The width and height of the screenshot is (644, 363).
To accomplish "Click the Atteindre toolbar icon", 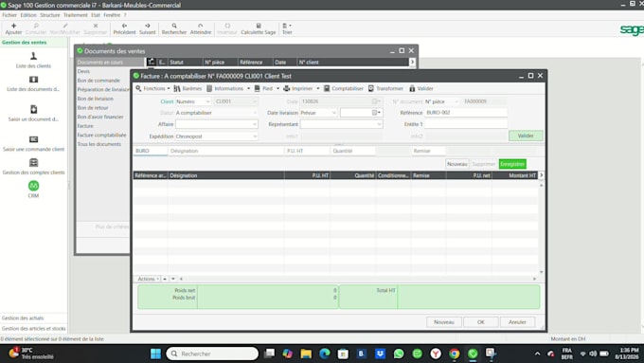I will pyautogui.click(x=201, y=28).
